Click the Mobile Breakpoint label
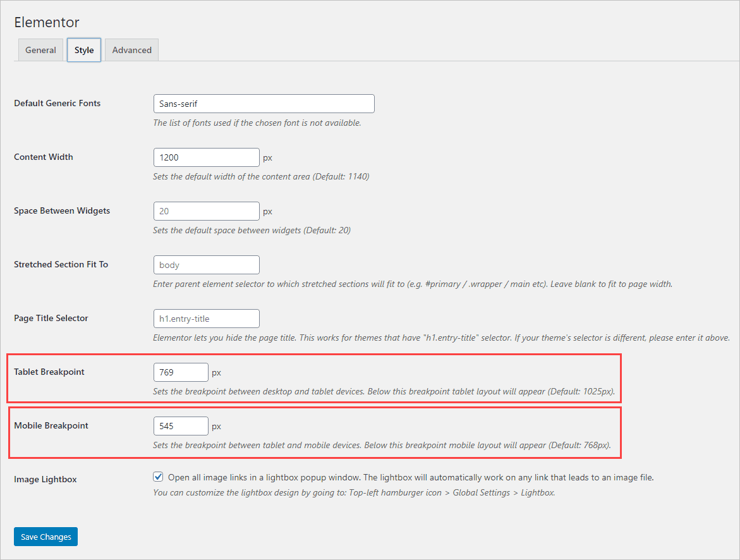 51,426
